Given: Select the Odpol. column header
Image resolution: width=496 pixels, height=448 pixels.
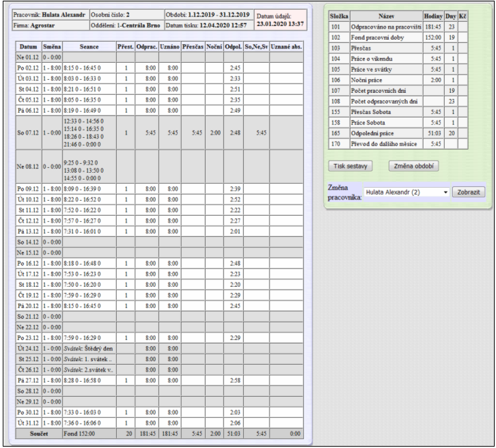Looking at the screenshot, I should 234,47.
